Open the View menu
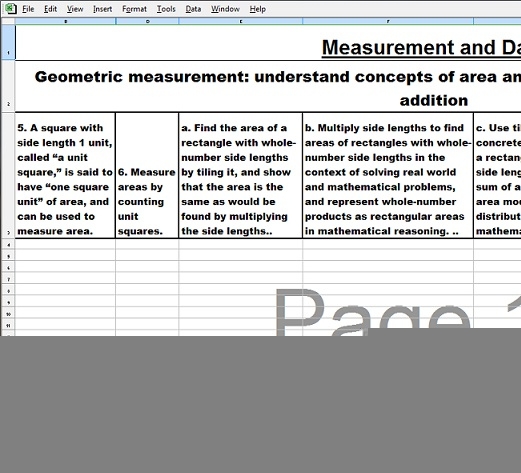 [75, 9]
